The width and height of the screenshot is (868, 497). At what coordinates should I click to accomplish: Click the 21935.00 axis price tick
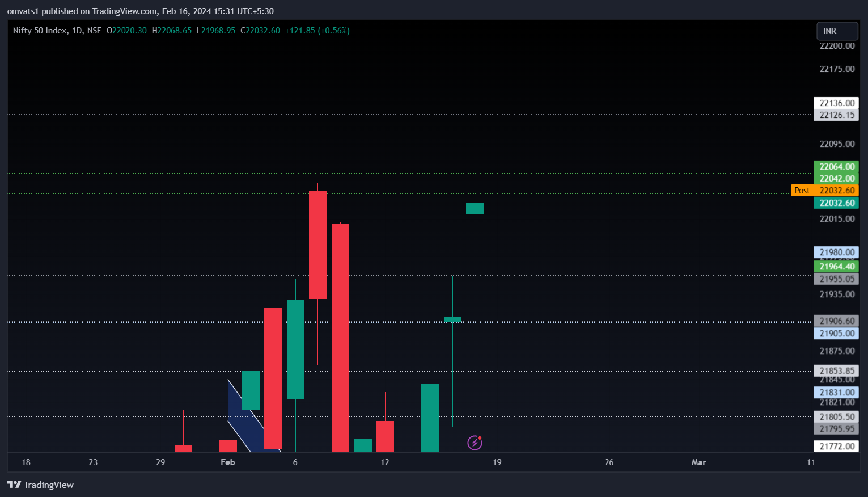click(x=837, y=294)
